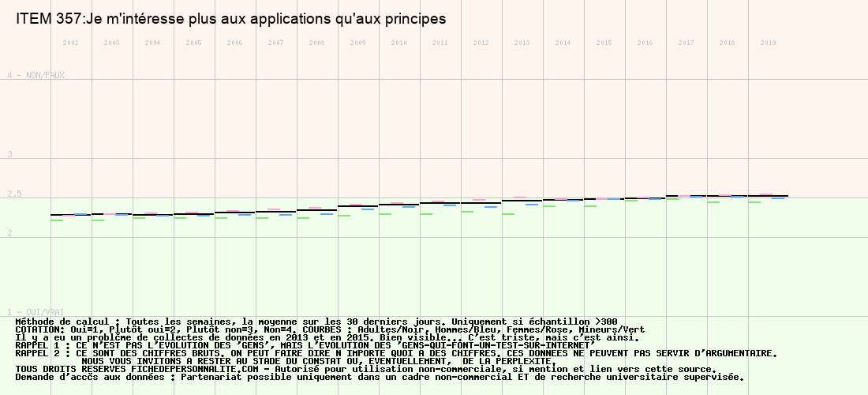This screenshot has width=868, height=395.
Task: Click the black adults line segment for 2010
Action: tap(399, 205)
